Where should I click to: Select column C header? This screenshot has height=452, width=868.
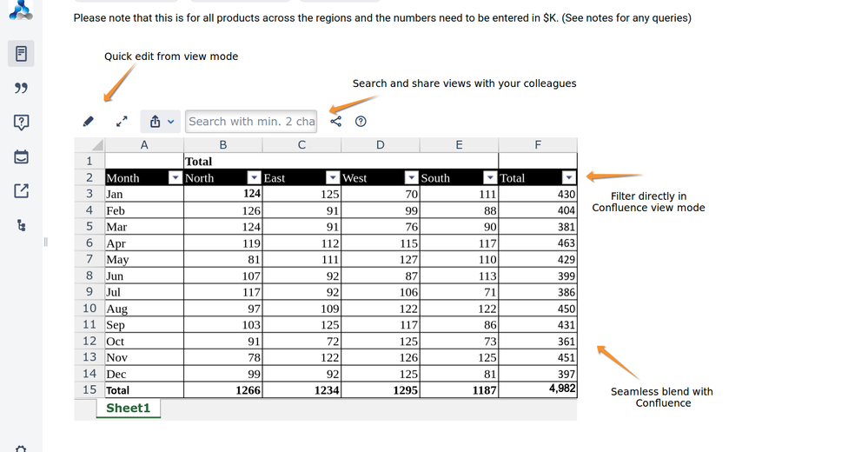point(301,145)
